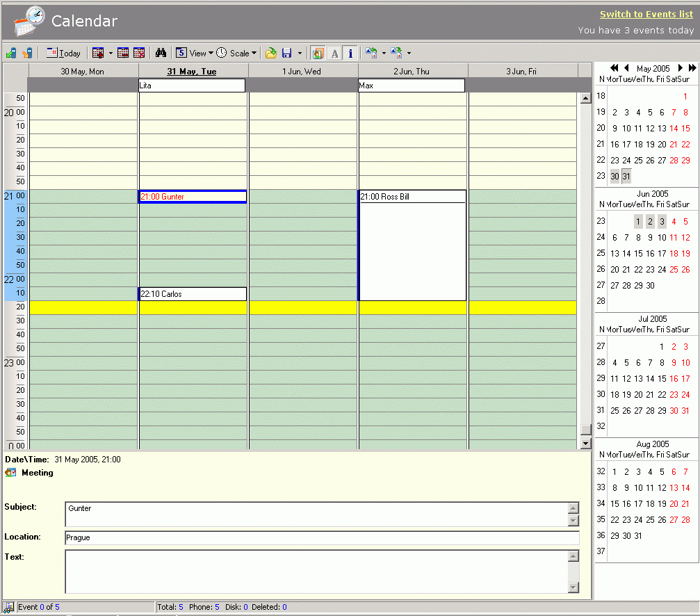Click the Subject field scroll down arrow
Screen dimensions: 700x616
tap(573, 521)
